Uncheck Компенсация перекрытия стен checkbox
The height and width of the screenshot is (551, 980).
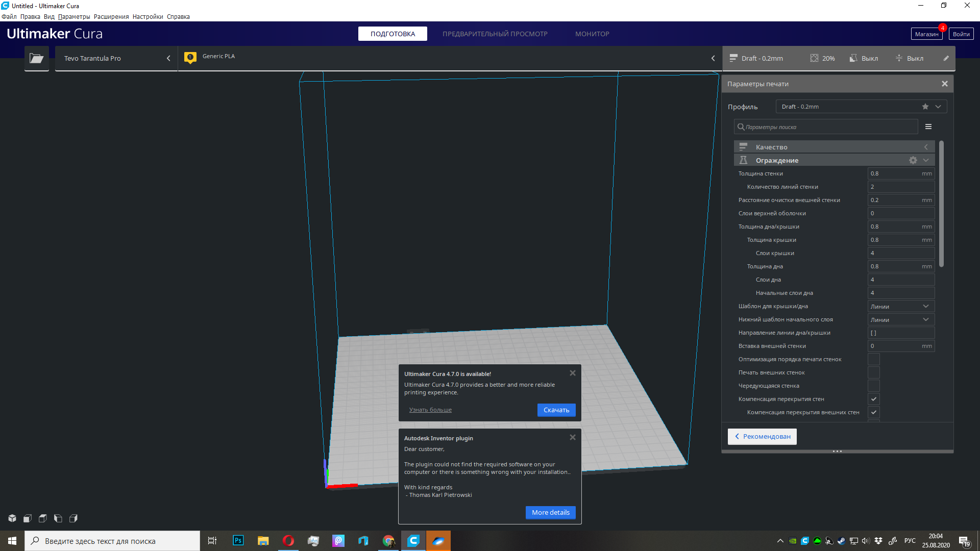[x=873, y=399]
